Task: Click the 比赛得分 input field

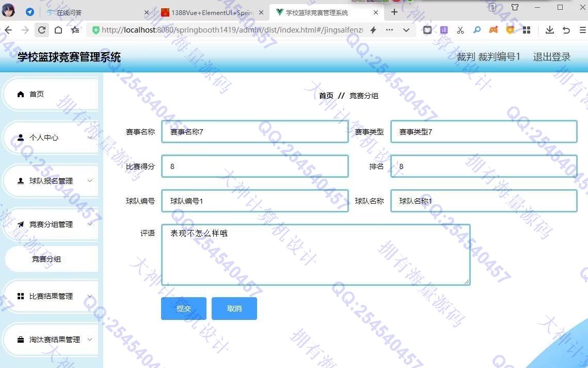Action: point(255,166)
